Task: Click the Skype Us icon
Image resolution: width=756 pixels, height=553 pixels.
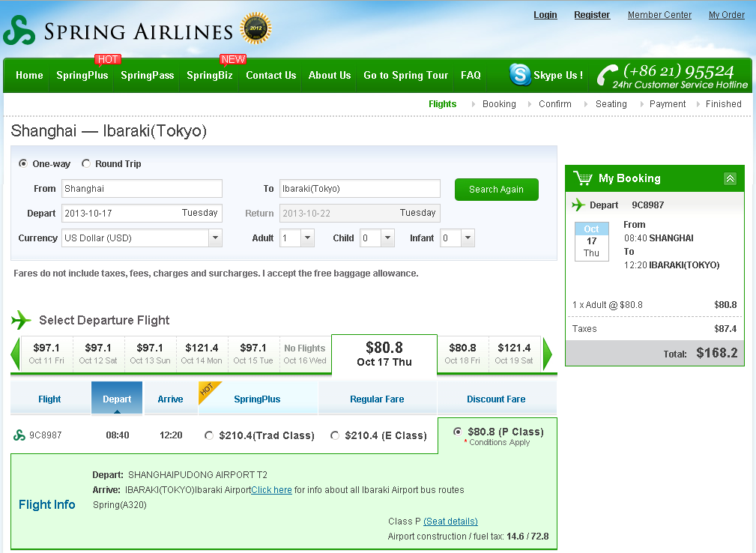Action: coord(520,75)
